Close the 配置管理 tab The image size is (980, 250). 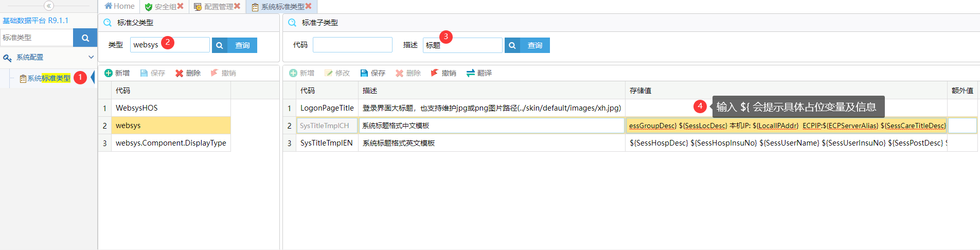click(237, 6)
